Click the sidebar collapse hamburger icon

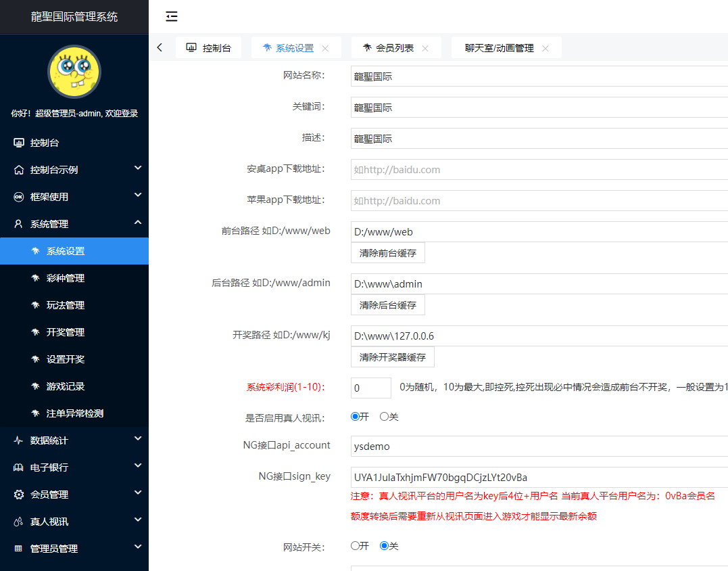coord(172,16)
